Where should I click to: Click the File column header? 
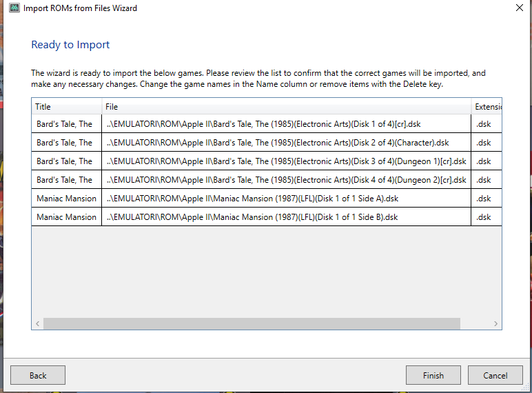click(x=287, y=107)
